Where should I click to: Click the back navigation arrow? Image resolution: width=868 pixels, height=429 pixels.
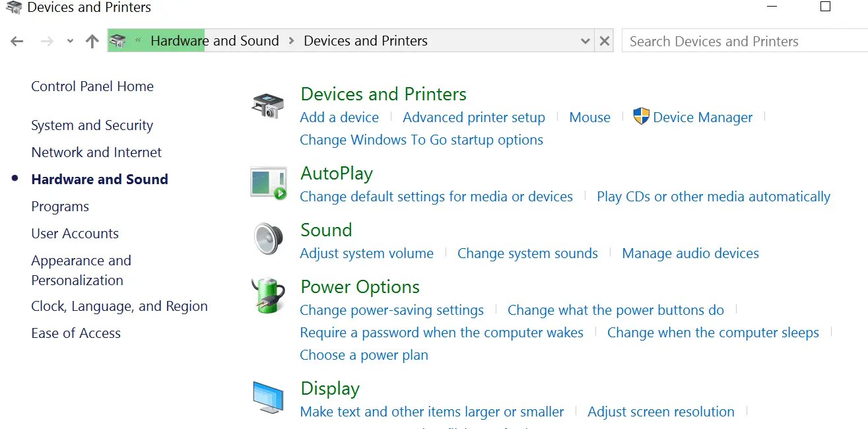coord(16,40)
